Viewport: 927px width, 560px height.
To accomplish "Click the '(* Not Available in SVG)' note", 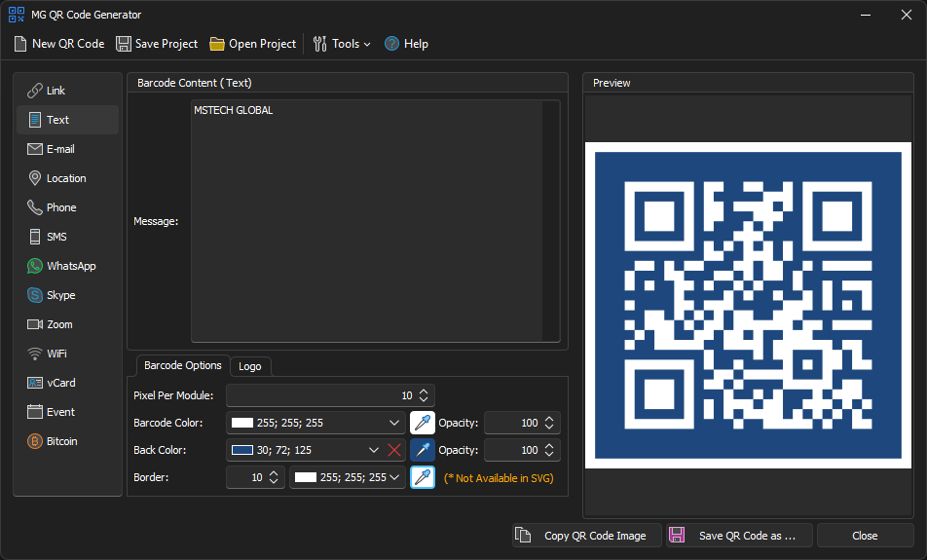I will coord(499,478).
